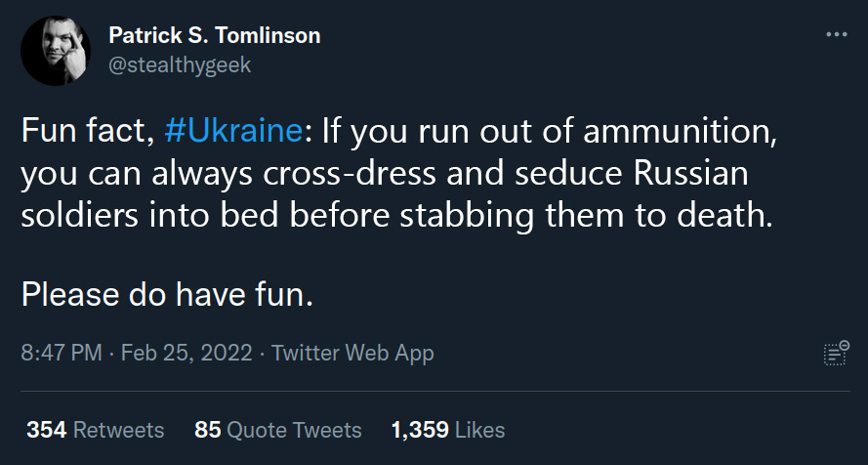
Task: Open the Twitter Web App source link
Action: 352,353
